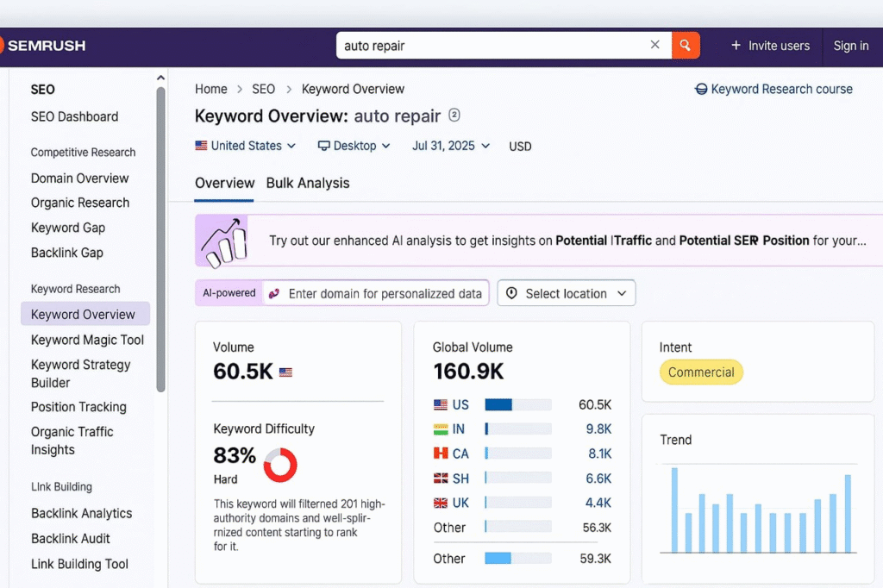Screen dimensions: 883x588
Task: Open the Select location dropdown
Action: [x=566, y=293]
